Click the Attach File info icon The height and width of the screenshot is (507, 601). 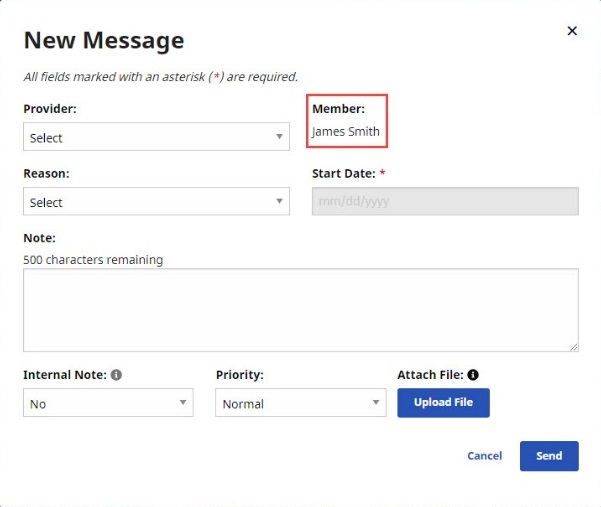pos(473,375)
